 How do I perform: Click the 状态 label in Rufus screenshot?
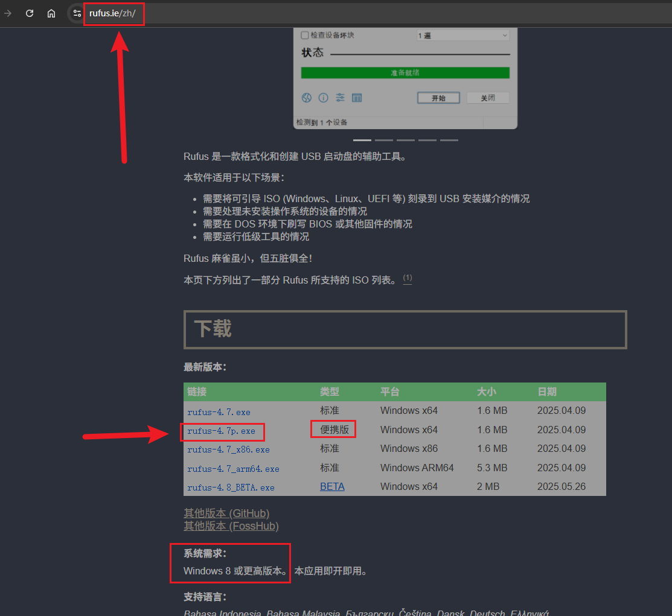point(312,52)
